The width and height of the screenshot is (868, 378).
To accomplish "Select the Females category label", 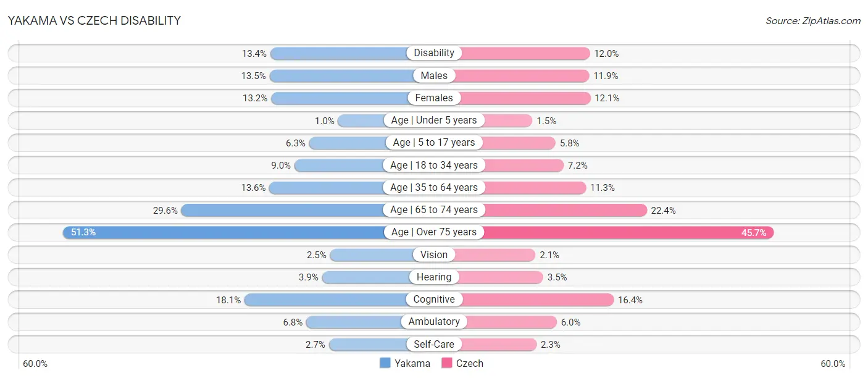I will tap(434, 98).
